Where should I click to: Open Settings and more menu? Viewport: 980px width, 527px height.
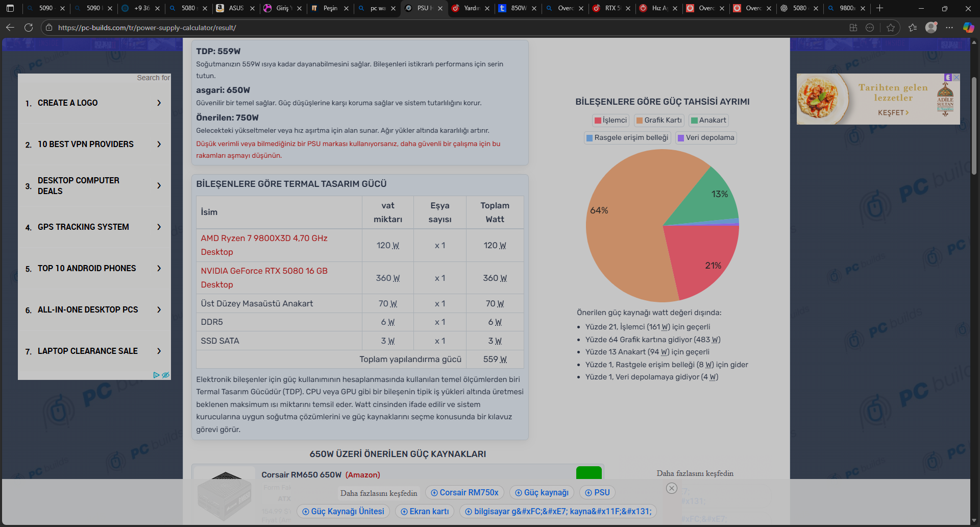(x=949, y=28)
